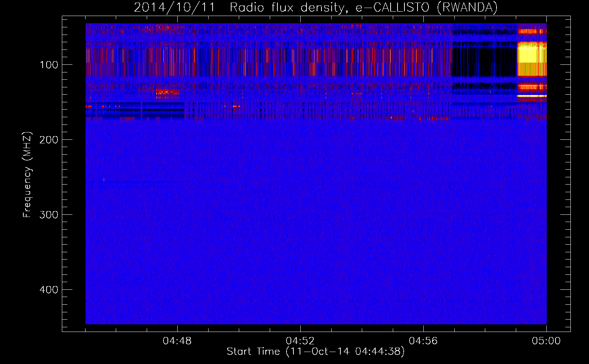The width and height of the screenshot is (589, 364).
Task: Click the bright yellow burst near 100 MHz
Action: coord(532,59)
